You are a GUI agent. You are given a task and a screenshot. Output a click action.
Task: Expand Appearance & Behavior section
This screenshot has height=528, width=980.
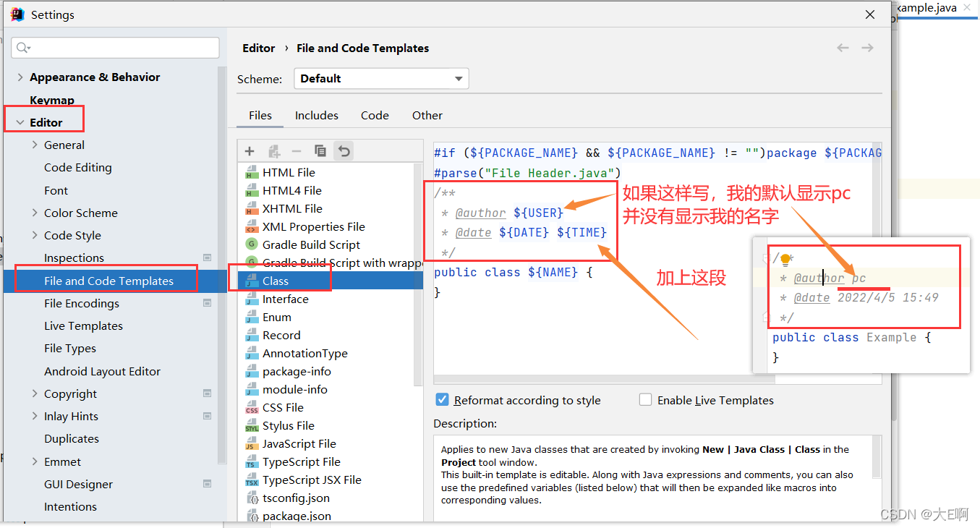pyautogui.click(x=20, y=77)
